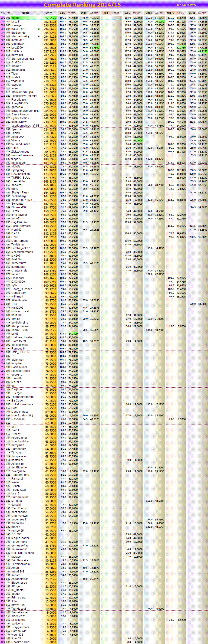
Task: Click the 'Complete Ranking 2014/15' title
Action: pos(82,5)
